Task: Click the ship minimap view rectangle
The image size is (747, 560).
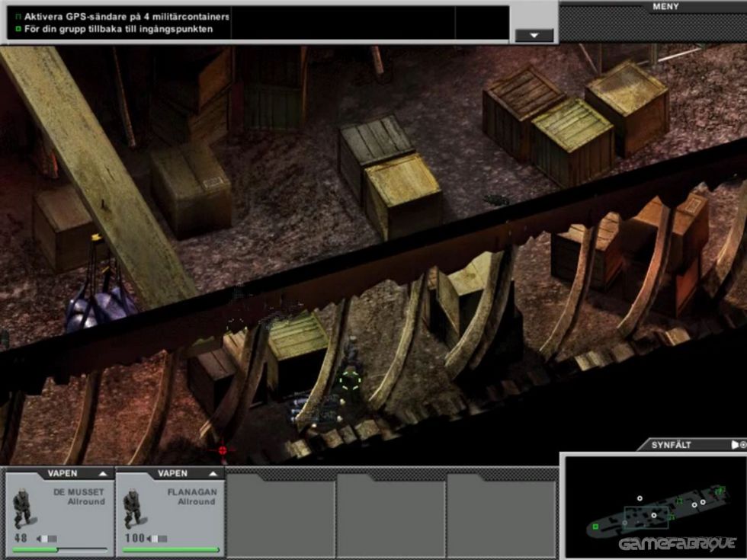Action: 646,517
